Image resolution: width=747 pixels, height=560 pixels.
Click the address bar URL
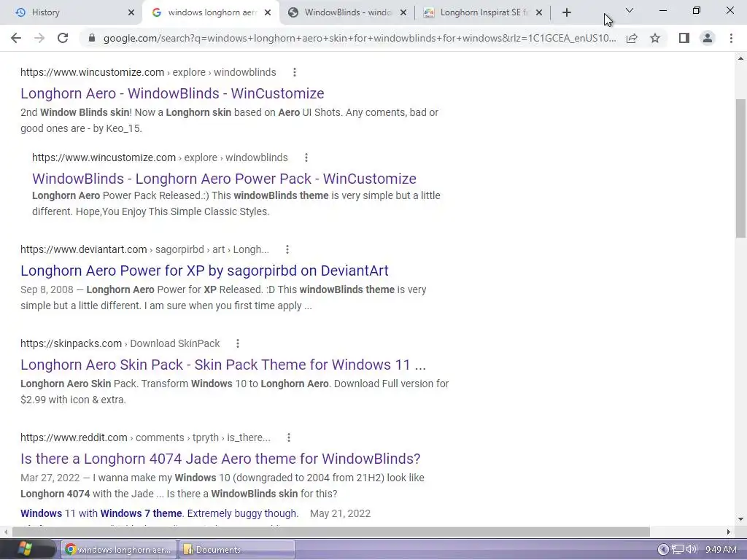point(359,38)
